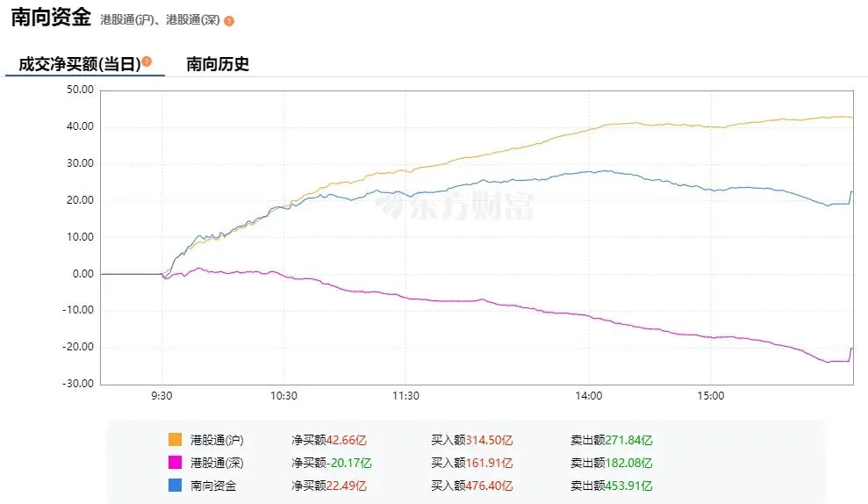Click 11:30 time axis marker
This screenshot has width=868, height=504.
point(405,396)
